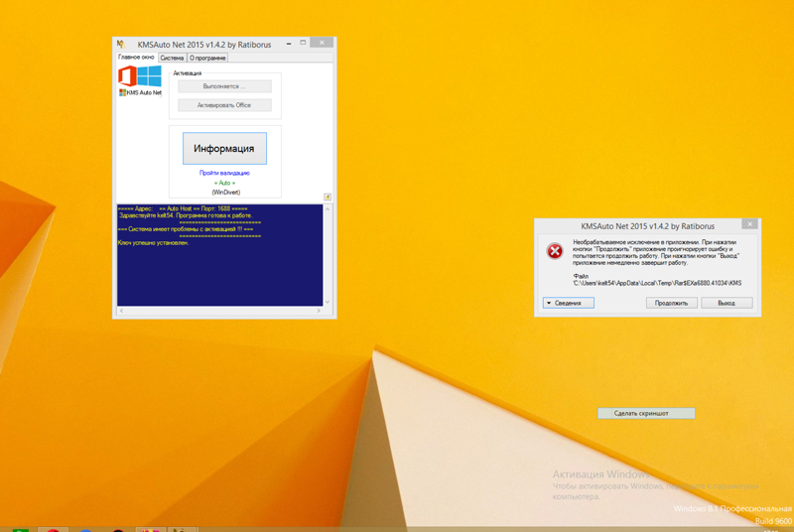794x532 pixels.
Task: Click Продолжить in the error dialog
Action: click(x=672, y=303)
